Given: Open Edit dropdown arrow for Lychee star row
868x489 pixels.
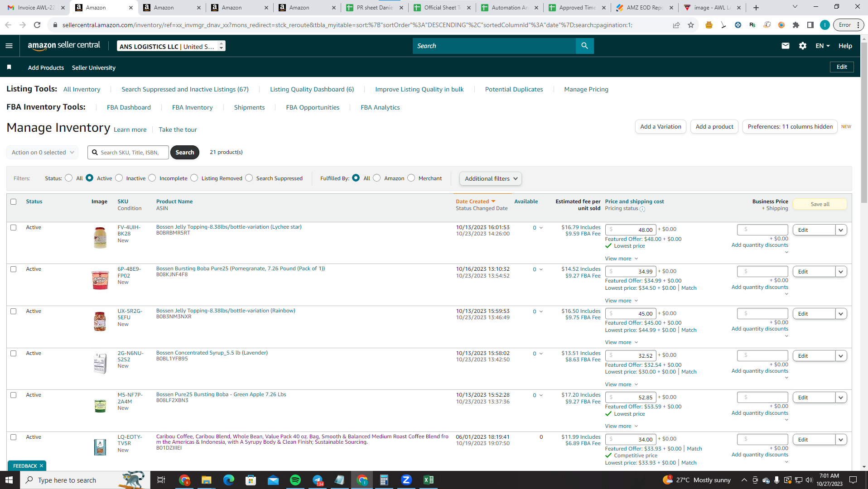Looking at the screenshot, I should click(841, 230).
